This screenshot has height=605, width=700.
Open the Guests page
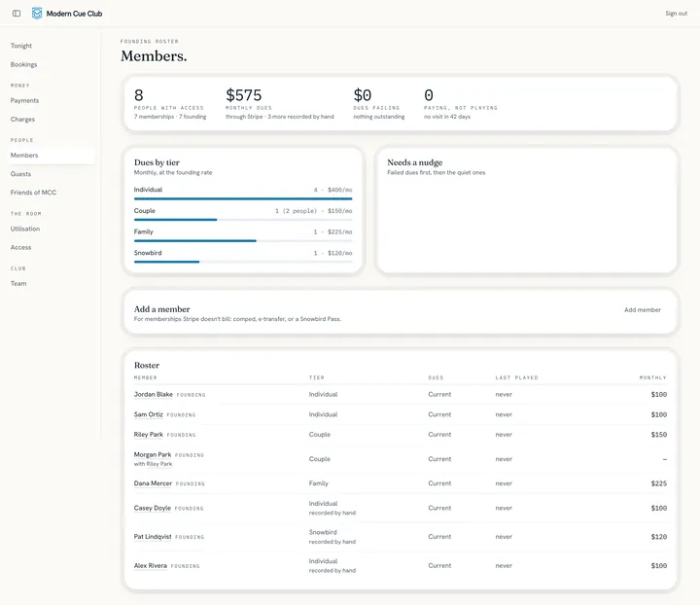tap(20, 174)
